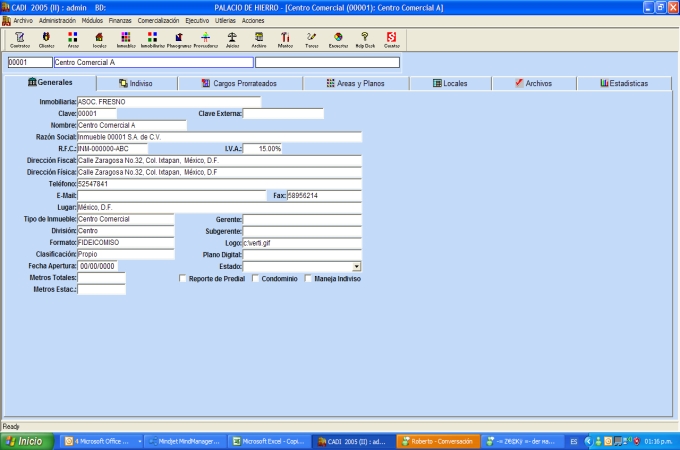Click the Windows Inicio start button
This screenshot has height=450, width=680.
(x=25, y=440)
